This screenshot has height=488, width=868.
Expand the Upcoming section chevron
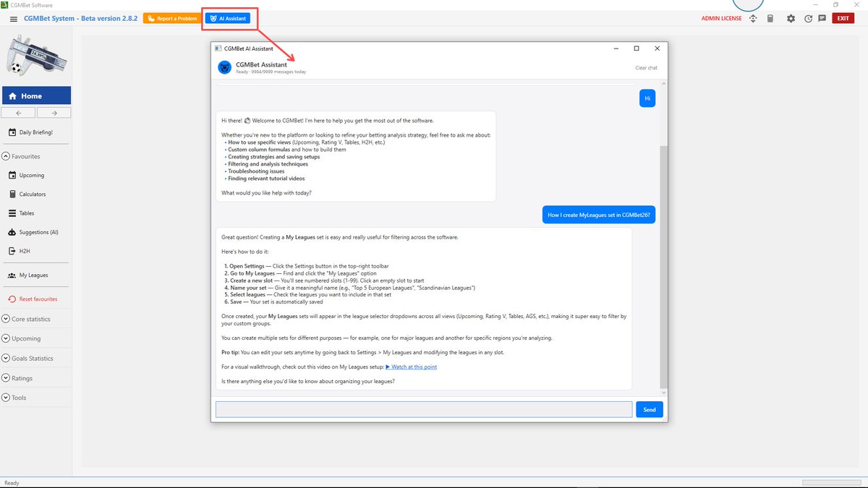point(6,338)
